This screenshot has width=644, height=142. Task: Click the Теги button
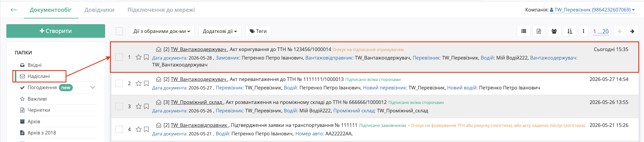258,31
